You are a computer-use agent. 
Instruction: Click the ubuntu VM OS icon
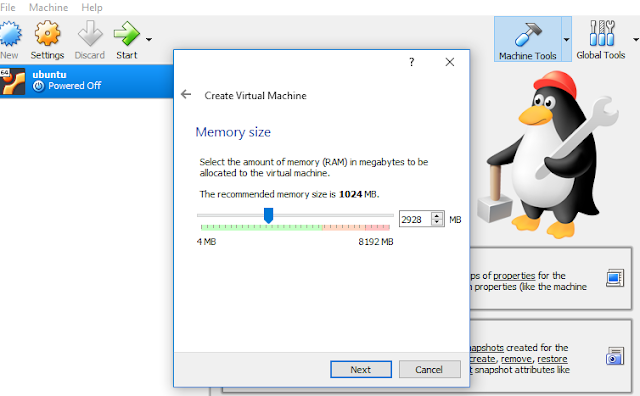[13, 81]
